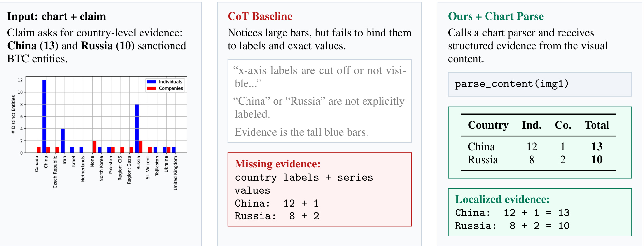Click the Missing evidence red heading
The image size is (644, 246).
coord(277,164)
